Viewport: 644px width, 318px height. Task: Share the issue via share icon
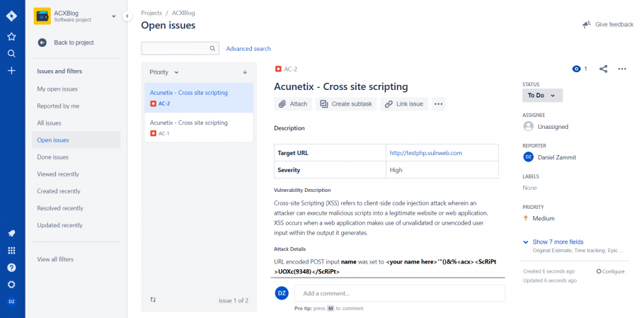point(604,69)
